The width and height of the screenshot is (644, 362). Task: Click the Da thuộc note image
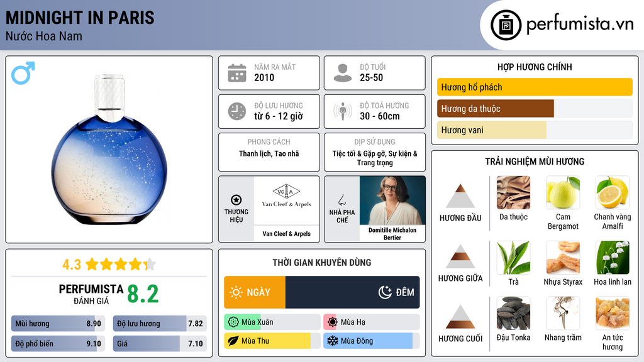pos(513,192)
